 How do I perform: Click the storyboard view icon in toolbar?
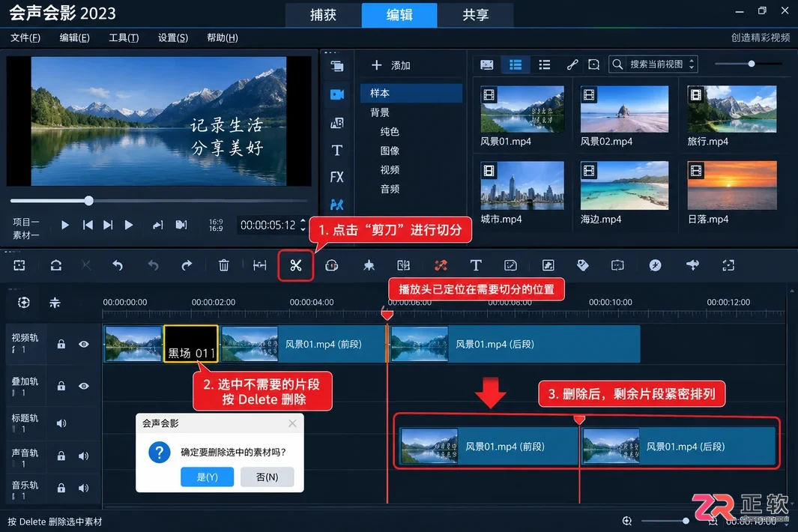[19, 265]
